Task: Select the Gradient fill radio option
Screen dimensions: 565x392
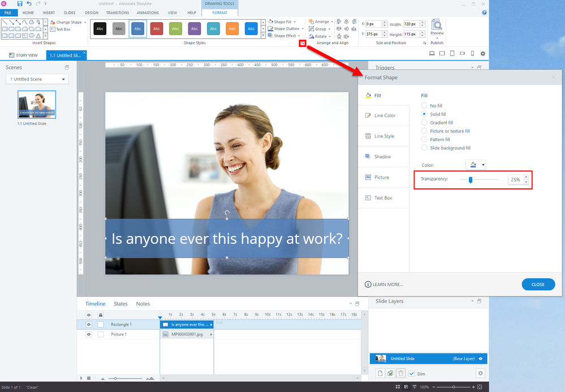Action: point(425,123)
